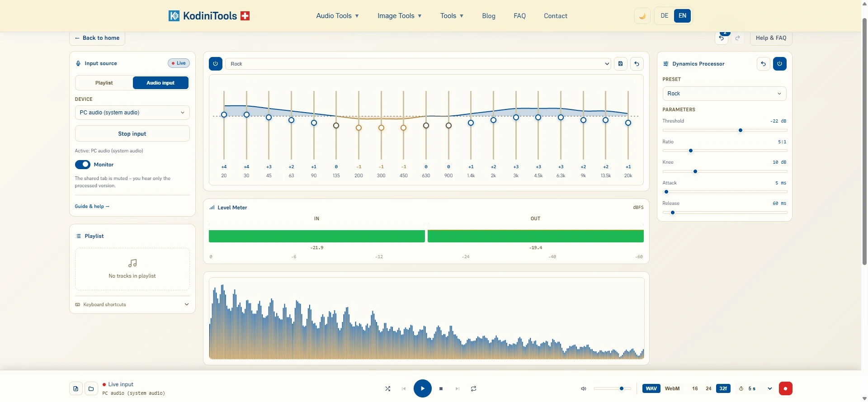Open Help & FAQ

771,38
